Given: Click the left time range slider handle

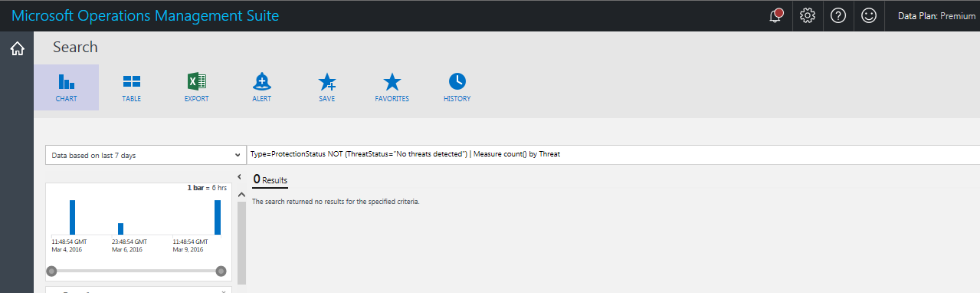Looking at the screenshot, I should 51,271.
